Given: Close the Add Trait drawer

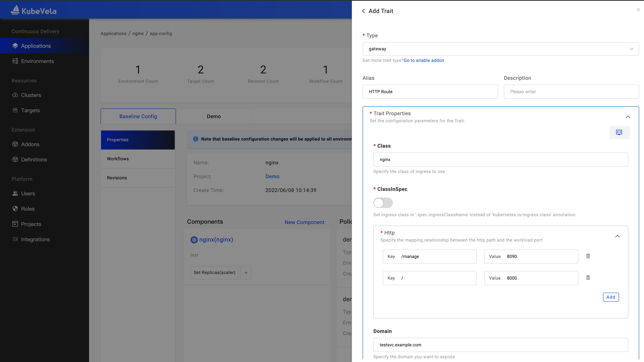Looking at the screenshot, I should point(638,10).
